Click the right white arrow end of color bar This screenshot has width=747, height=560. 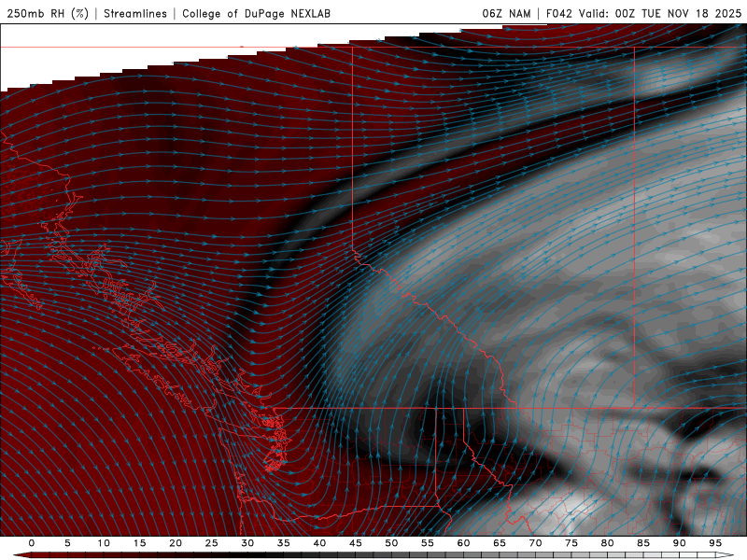(x=725, y=555)
